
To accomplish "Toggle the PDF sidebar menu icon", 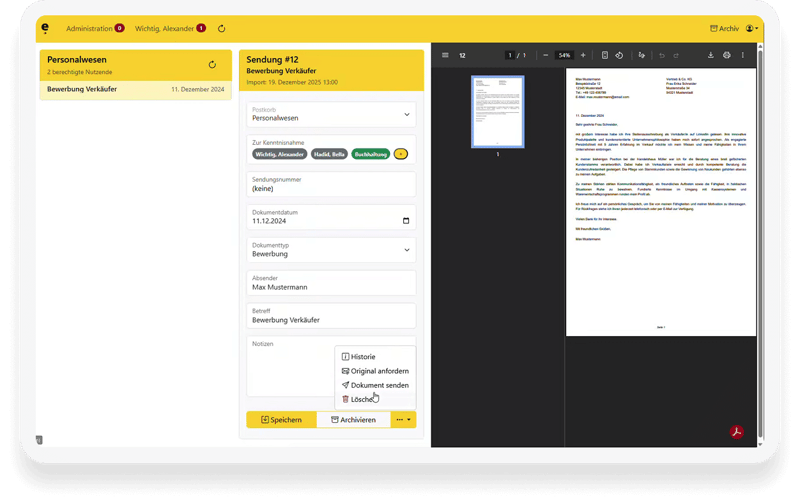I will [445, 55].
